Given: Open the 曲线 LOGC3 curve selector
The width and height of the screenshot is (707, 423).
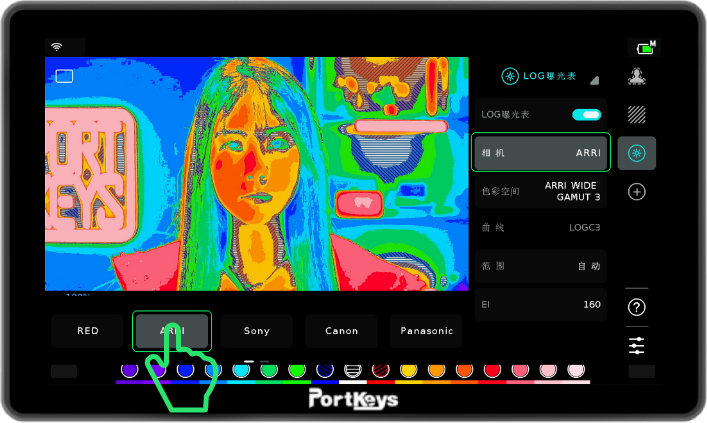Looking at the screenshot, I should pos(540,228).
